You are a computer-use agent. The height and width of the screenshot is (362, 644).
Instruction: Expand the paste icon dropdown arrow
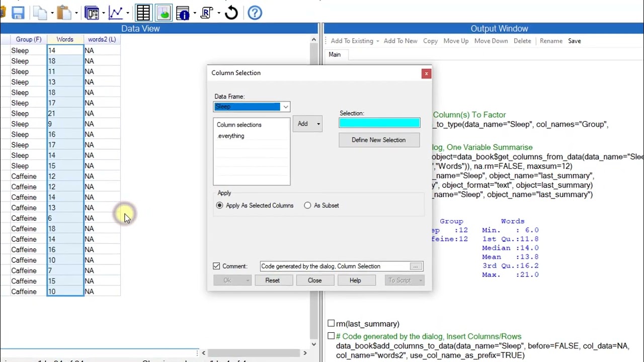(x=76, y=13)
